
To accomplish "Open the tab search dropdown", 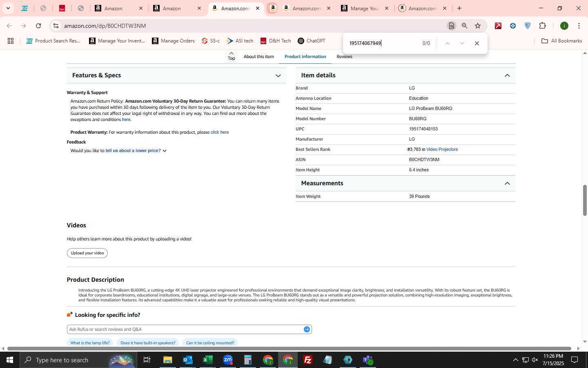I will tap(8, 8).
